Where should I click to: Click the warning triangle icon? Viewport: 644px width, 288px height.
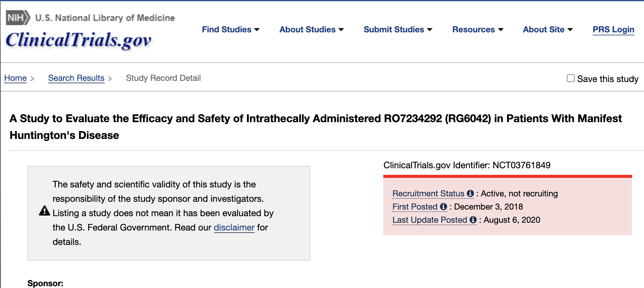pyautogui.click(x=45, y=211)
